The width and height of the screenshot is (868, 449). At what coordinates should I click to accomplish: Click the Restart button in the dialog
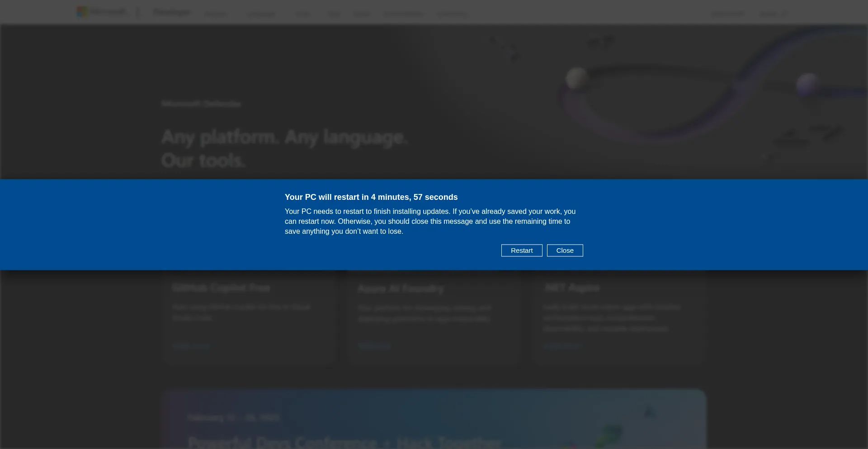(x=522, y=250)
